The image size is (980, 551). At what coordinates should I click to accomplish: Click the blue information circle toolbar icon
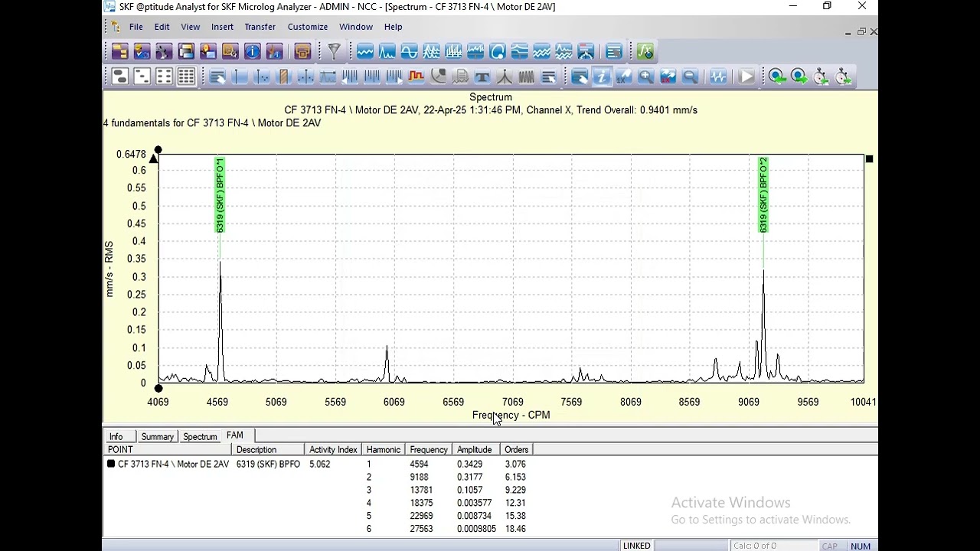click(x=253, y=52)
